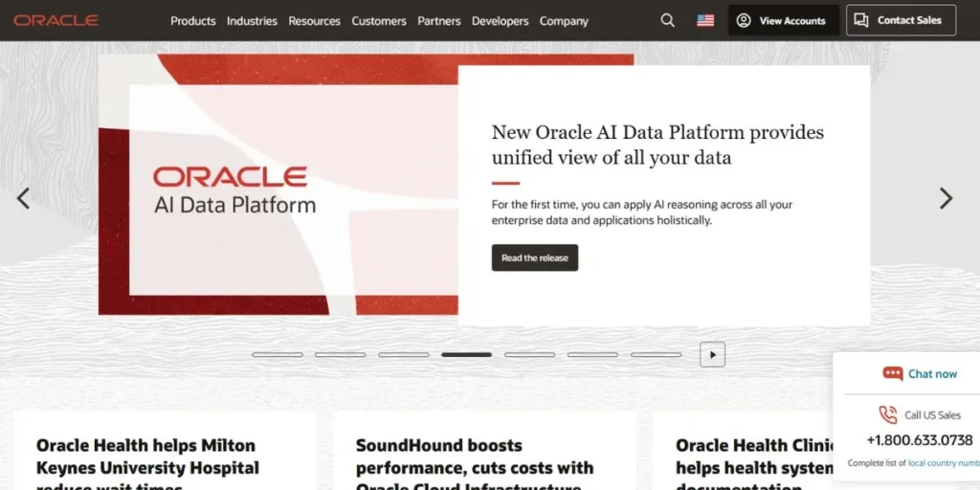Open the Partners menu

(438, 21)
